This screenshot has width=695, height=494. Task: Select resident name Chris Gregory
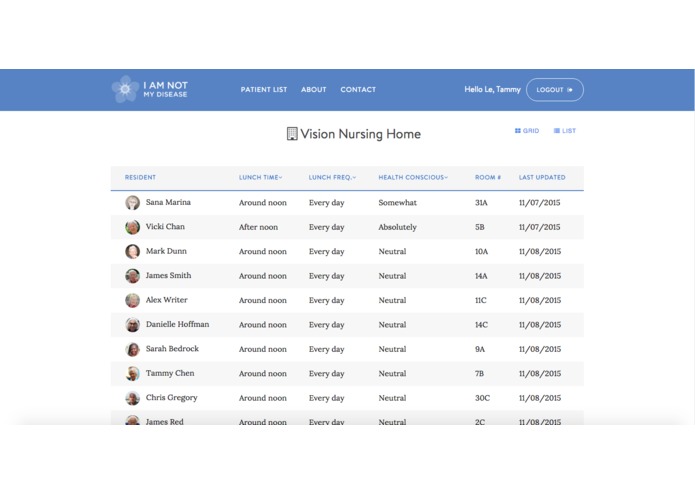(172, 397)
